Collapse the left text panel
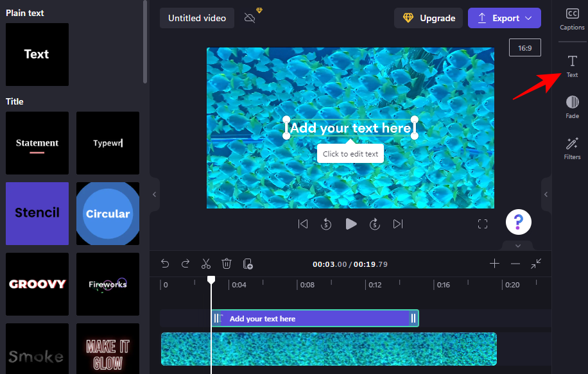This screenshot has width=588, height=374. point(154,194)
